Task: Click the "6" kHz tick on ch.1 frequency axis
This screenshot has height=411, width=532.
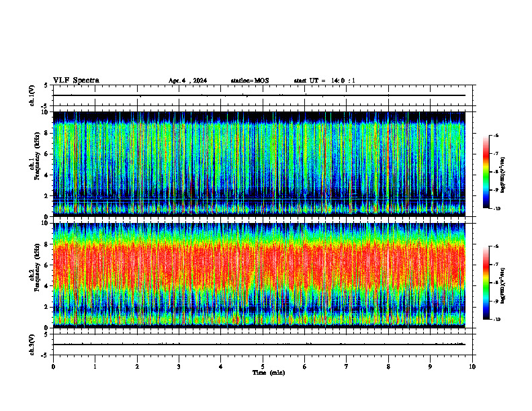Action: point(47,154)
